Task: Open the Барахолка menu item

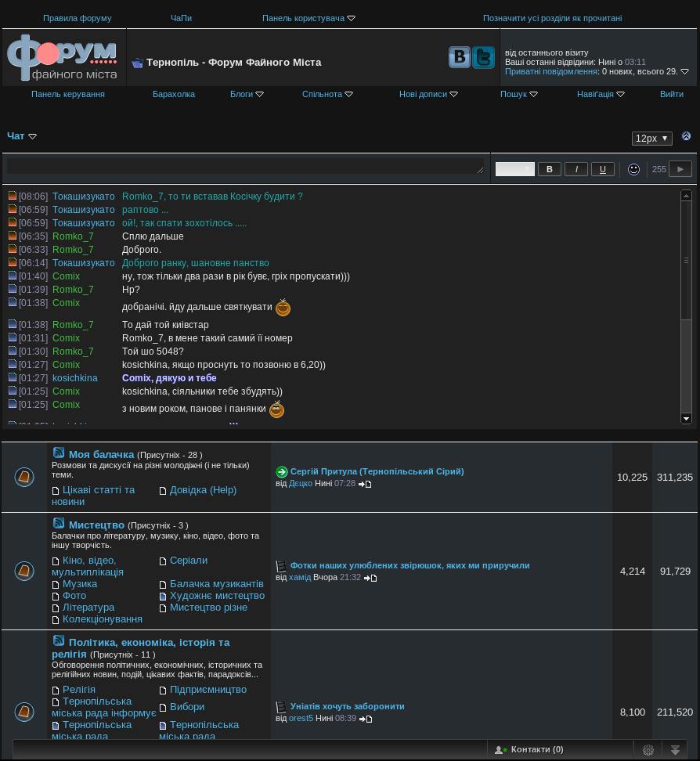Action: pyautogui.click(x=174, y=94)
